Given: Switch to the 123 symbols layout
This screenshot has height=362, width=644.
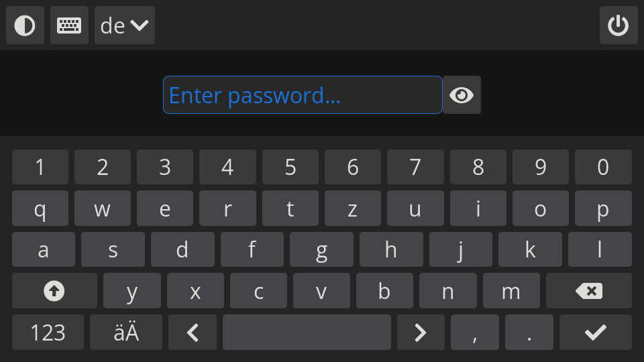Looking at the screenshot, I should 48,332.
